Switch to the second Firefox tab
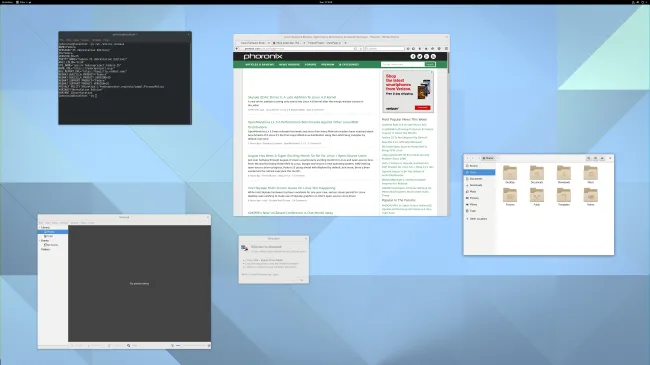This screenshot has height=365, width=650. pos(289,43)
